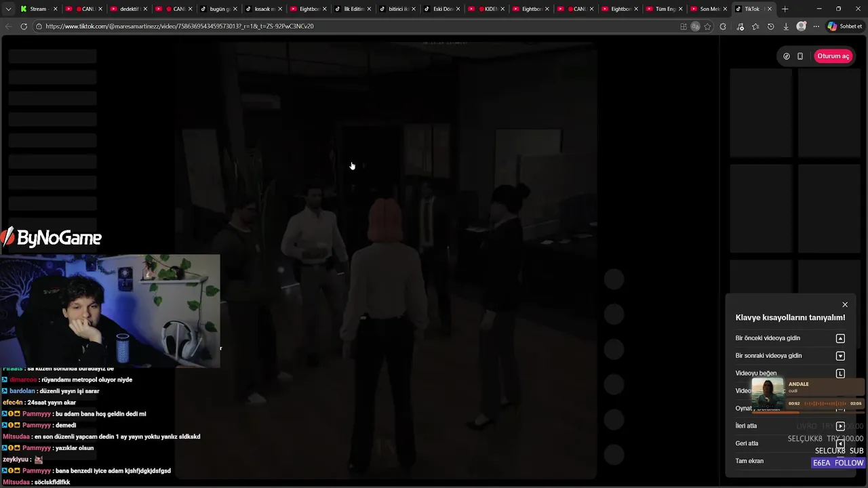Close the active TikTok tab
The image size is (868, 488).
[x=770, y=9]
